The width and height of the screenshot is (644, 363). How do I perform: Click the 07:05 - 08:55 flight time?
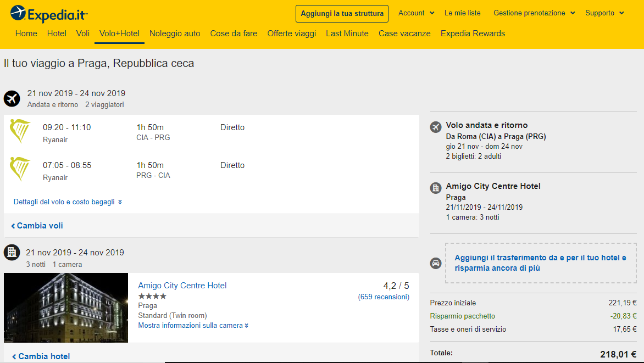pyautogui.click(x=67, y=165)
